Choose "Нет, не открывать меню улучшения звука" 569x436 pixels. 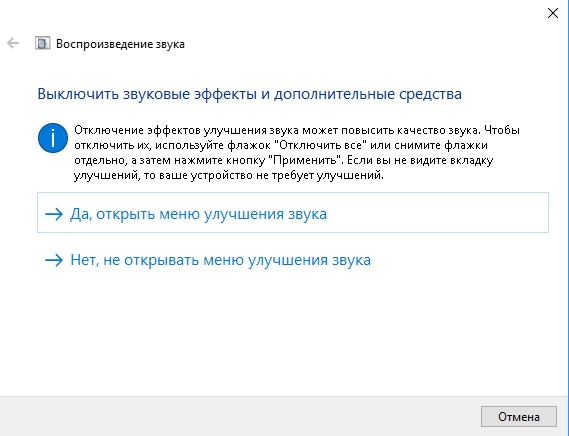click(x=293, y=260)
